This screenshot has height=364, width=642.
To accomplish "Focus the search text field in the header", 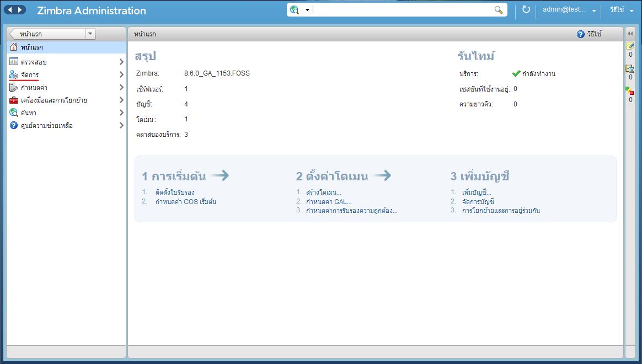I will [402, 10].
